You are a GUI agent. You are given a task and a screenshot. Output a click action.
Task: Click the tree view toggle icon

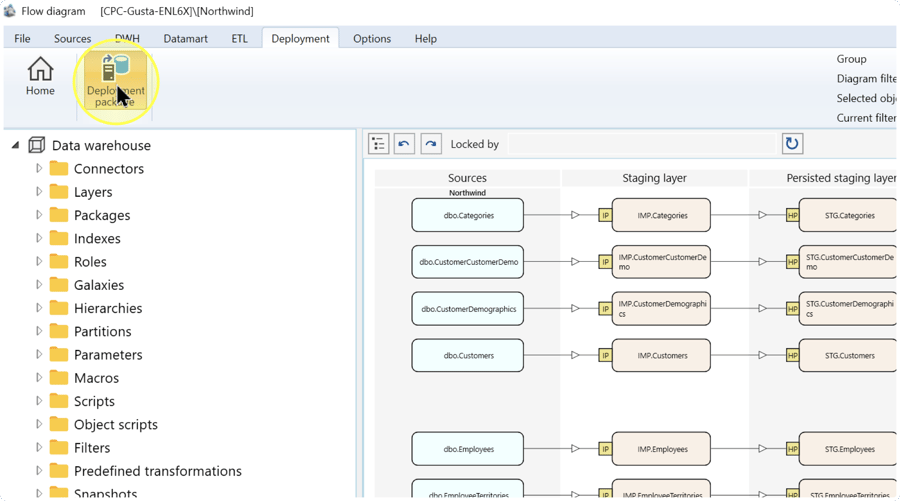[x=379, y=143]
